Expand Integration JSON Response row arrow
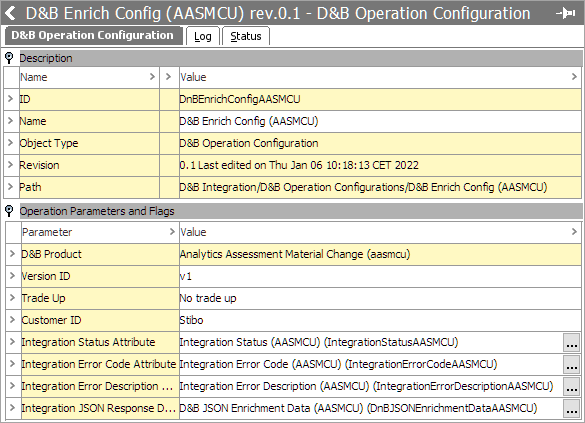 [x=12, y=408]
